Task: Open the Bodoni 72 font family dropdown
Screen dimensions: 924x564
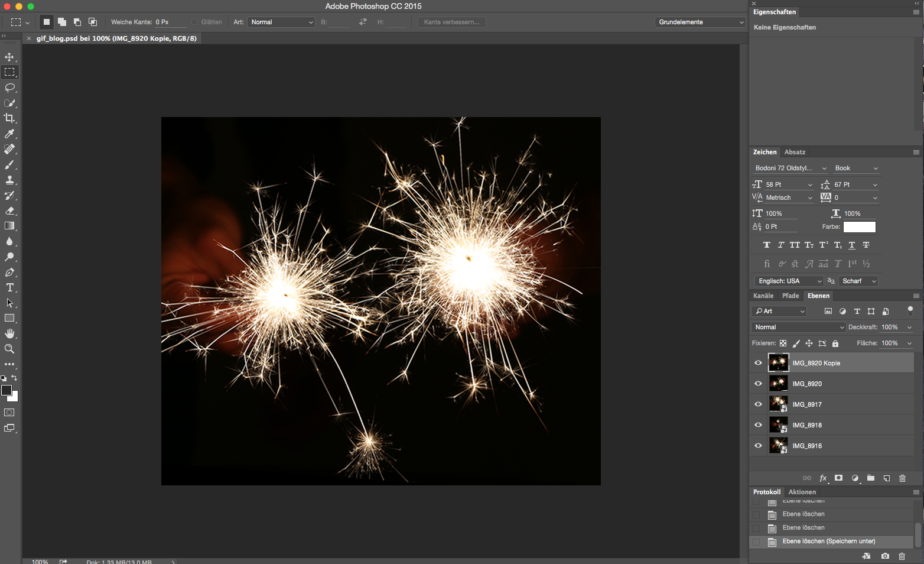Action: (790, 168)
